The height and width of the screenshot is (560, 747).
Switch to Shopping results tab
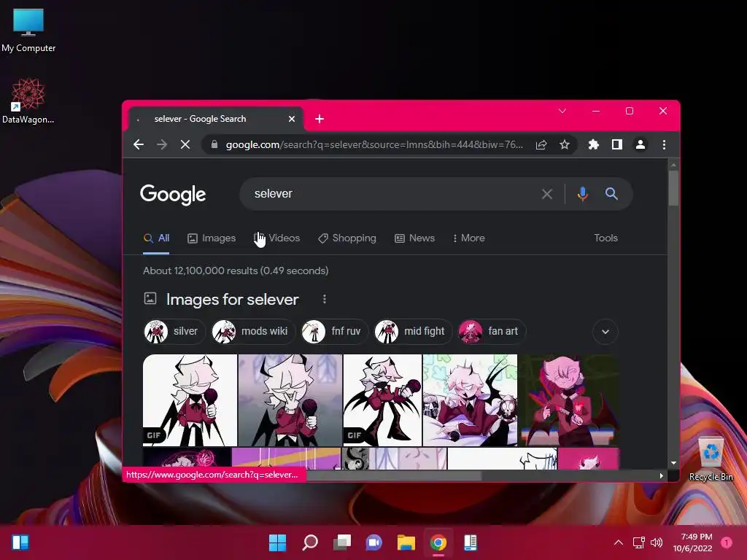[x=347, y=238]
